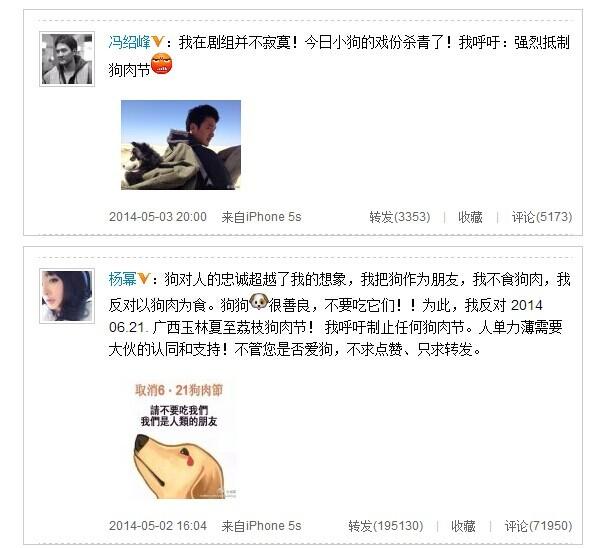
Task: Open timestamp 2014-05-03 20:00
Action: click(x=158, y=217)
